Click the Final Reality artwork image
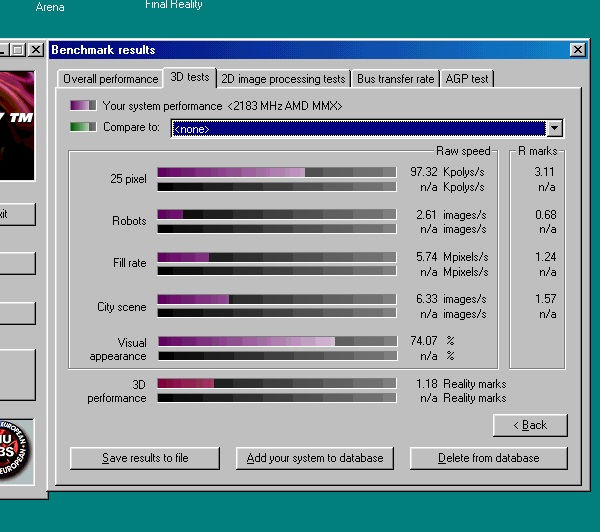The width and height of the screenshot is (600, 532). [x=17, y=126]
